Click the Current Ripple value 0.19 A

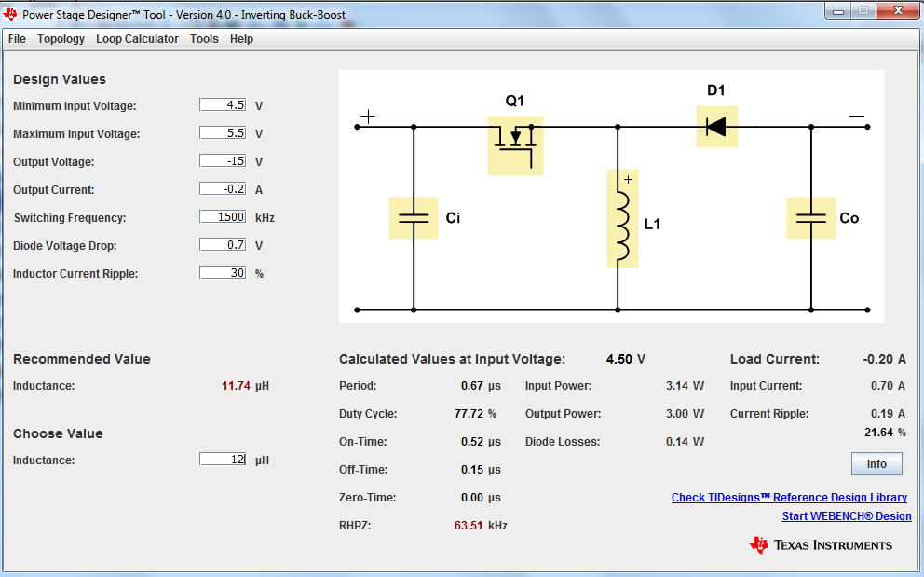[x=888, y=414]
